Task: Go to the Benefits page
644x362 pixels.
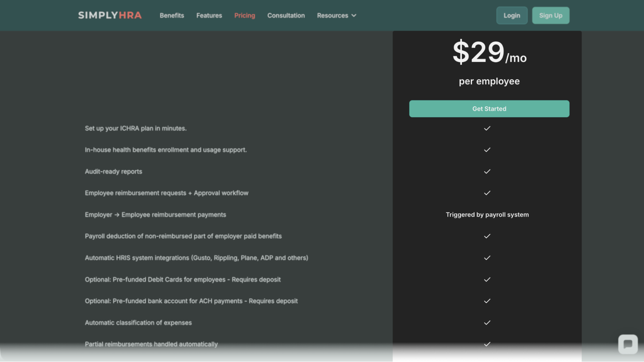Action: (172, 15)
